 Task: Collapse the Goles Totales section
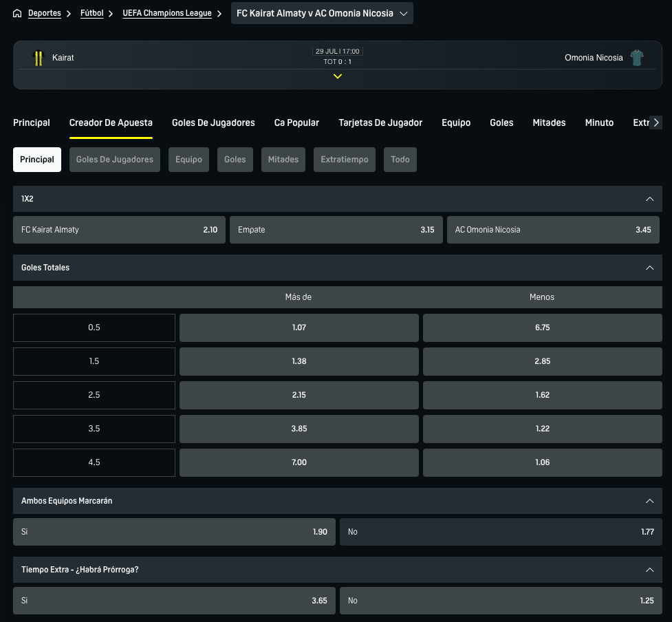click(x=650, y=268)
